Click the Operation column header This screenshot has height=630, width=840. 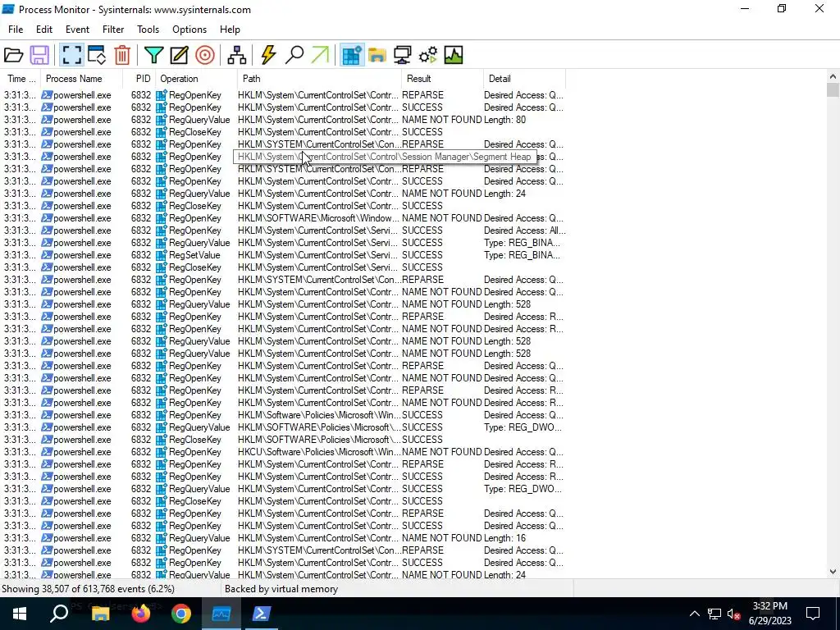pos(196,79)
